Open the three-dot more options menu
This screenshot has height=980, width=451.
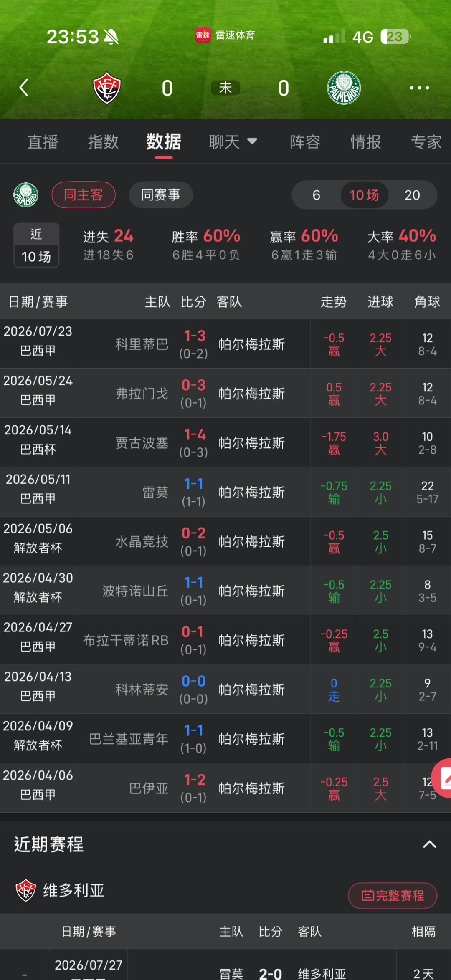419,88
